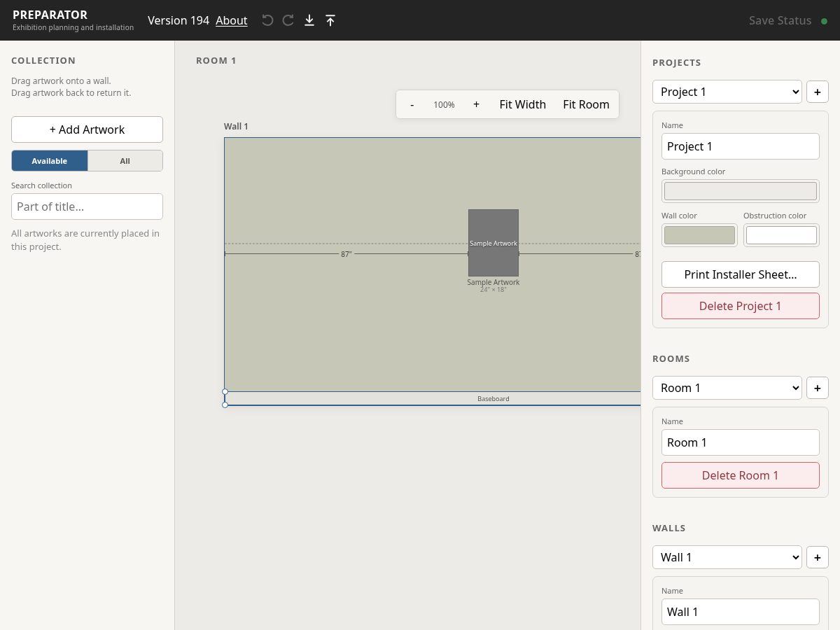The image size is (840, 630).
Task: Edit the room Name field
Action: 741,442
